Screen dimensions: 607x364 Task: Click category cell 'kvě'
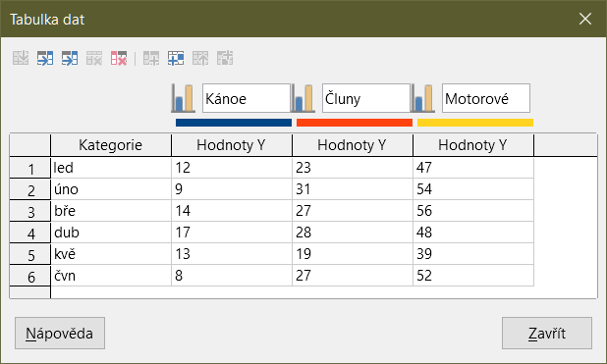click(111, 254)
